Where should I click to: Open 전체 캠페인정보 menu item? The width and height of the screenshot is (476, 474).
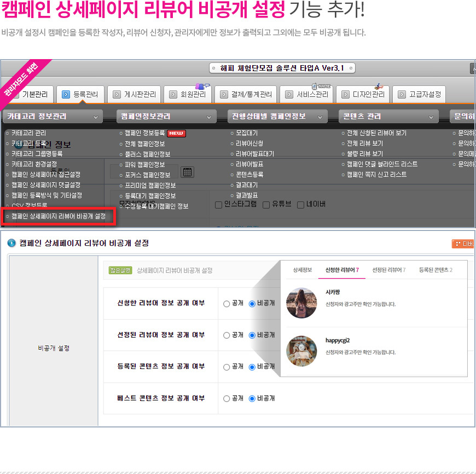click(145, 143)
